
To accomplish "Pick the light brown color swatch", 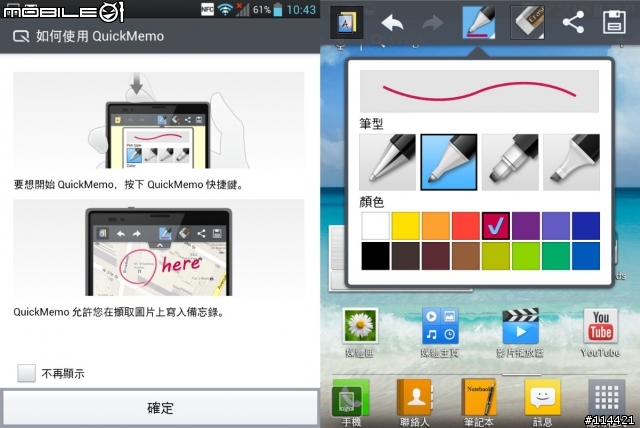I will coord(466,256).
